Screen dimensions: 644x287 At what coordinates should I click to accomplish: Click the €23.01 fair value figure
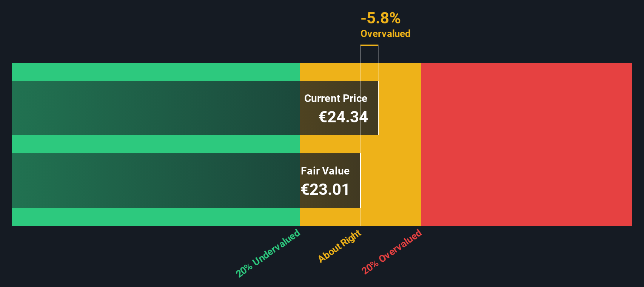[325, 190]
